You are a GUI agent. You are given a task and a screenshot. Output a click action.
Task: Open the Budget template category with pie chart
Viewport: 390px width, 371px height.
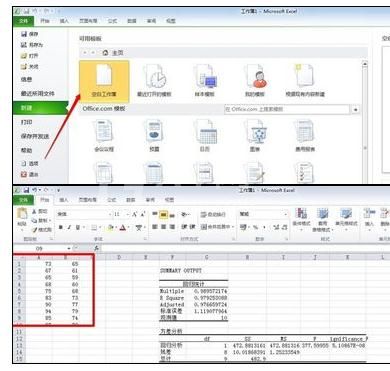pos(154,136)
